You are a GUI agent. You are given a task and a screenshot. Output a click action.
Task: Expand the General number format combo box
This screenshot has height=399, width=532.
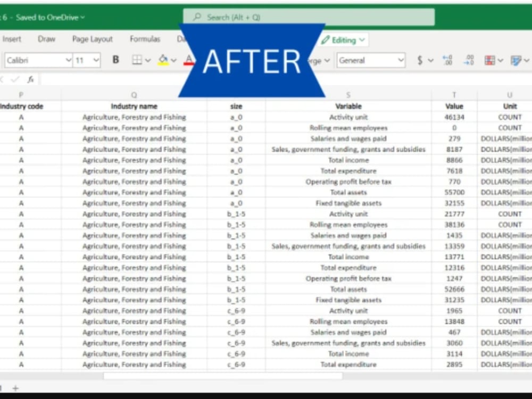coord(402,60)
